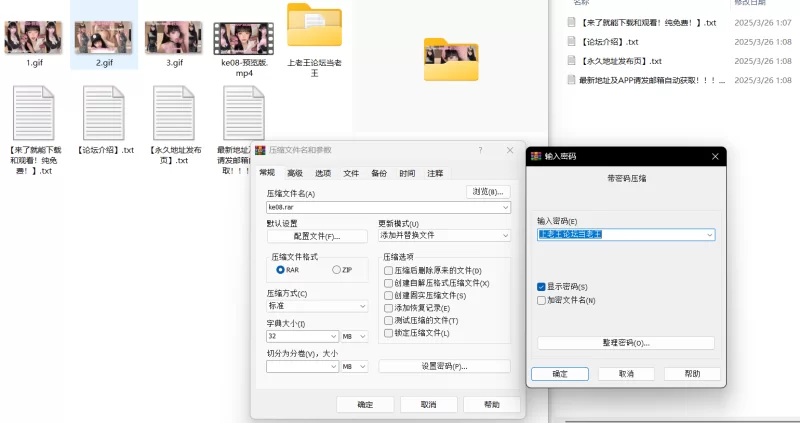Screen dimensions: 800x423
Task: Select the 【论坛介绍】.txt document icon
Action: click(x=105, y=111)
